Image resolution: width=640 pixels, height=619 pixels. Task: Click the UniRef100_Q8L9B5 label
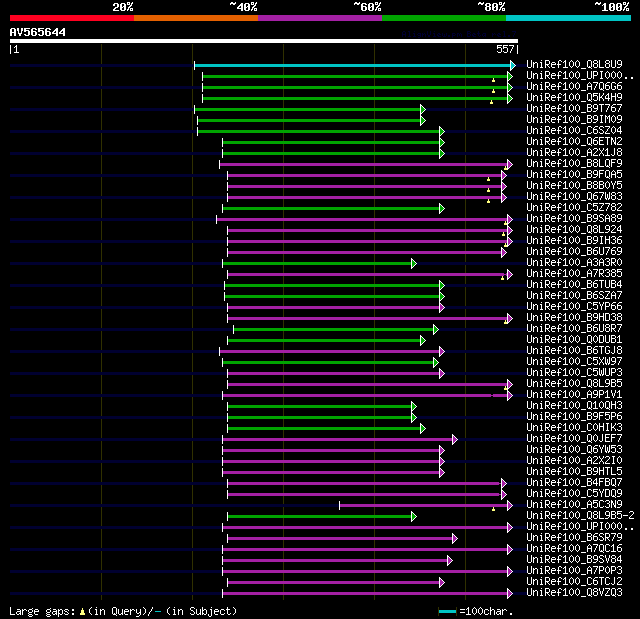(x=574, y=384)
